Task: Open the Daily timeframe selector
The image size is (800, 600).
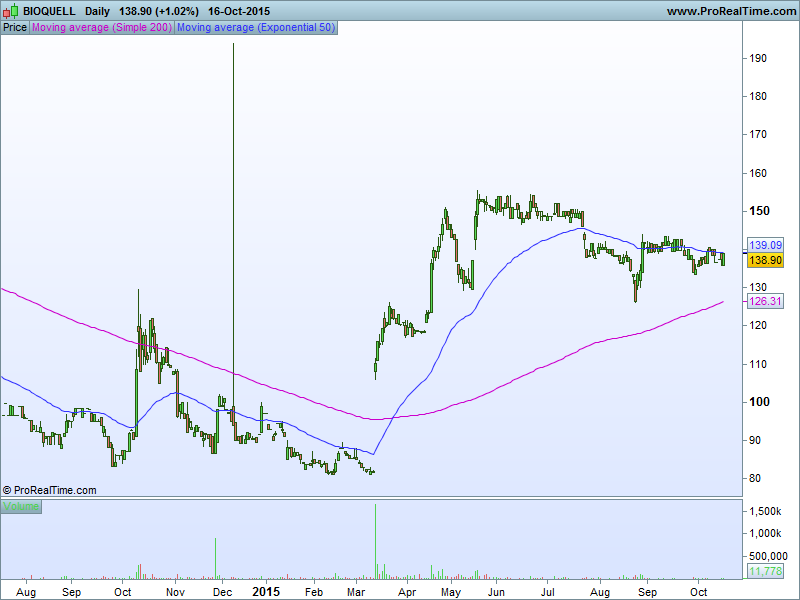Action: [x=98, y=10]
